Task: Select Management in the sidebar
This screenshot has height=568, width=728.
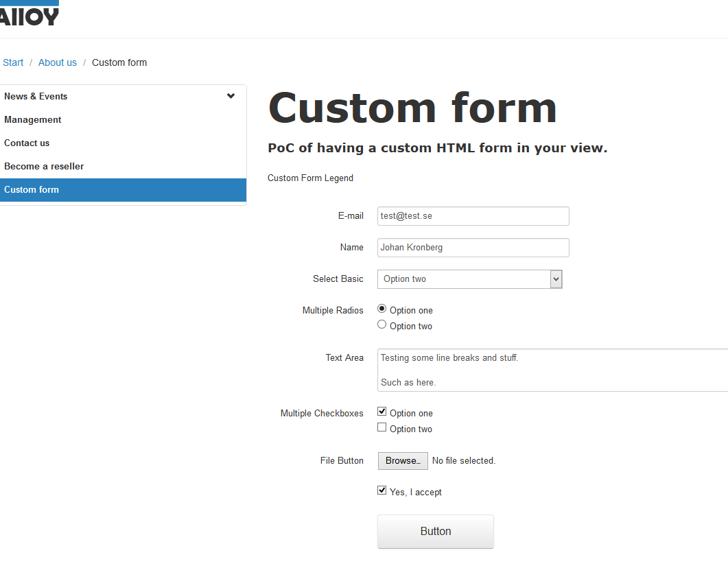Action: click(32, 119)
